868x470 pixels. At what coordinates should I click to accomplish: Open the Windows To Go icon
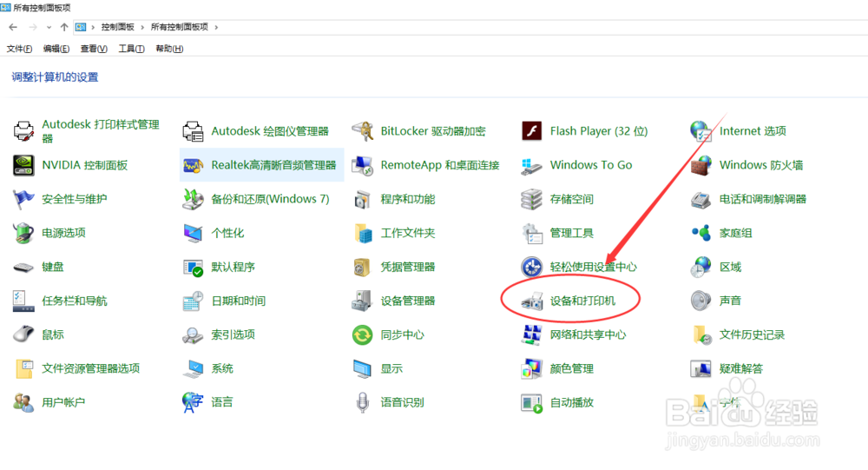click(532, 165)
